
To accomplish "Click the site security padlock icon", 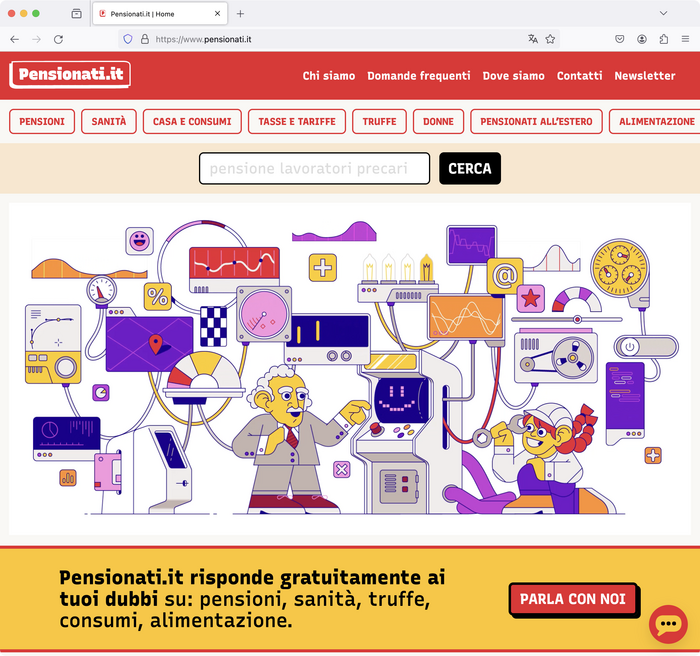I will [x=145, y=39].
